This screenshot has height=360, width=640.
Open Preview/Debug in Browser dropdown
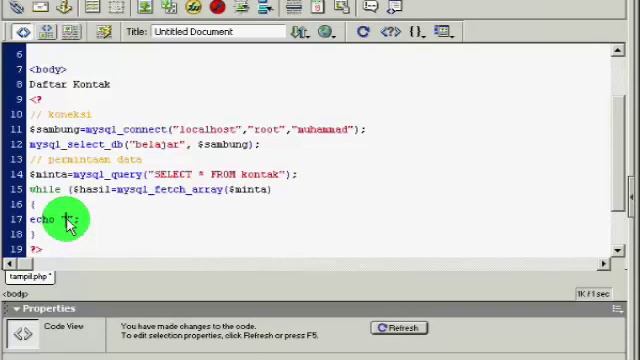coord(327,32)
